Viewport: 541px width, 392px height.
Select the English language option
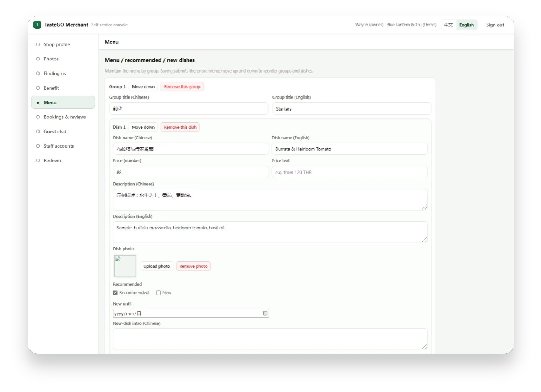point(467,25)
